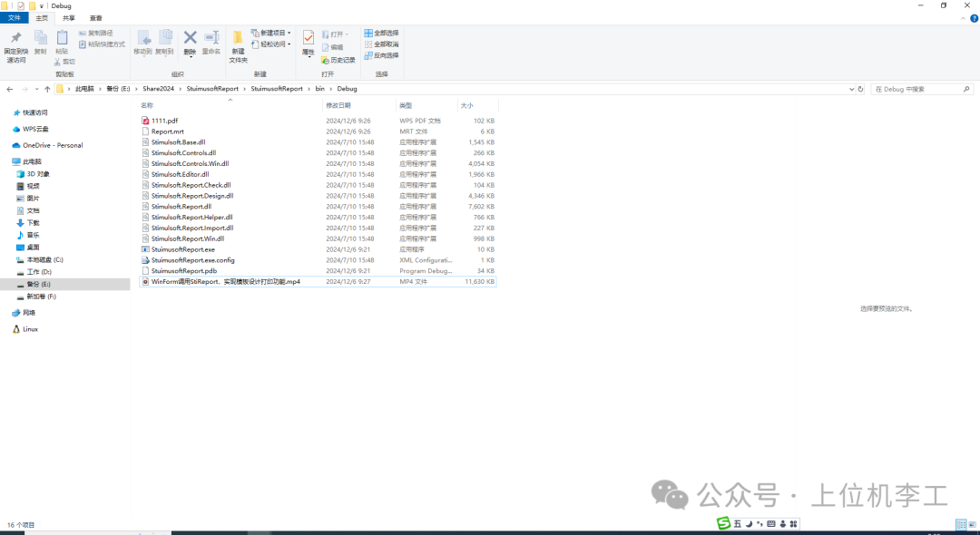Click the 删除 delete X icon
980x535 pixels.
[190, 38]
